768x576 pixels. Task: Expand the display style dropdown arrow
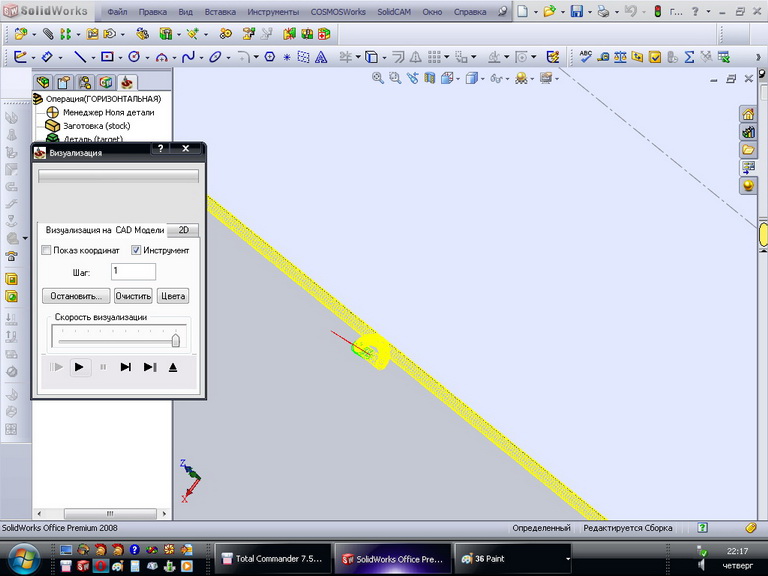point(482,79)
